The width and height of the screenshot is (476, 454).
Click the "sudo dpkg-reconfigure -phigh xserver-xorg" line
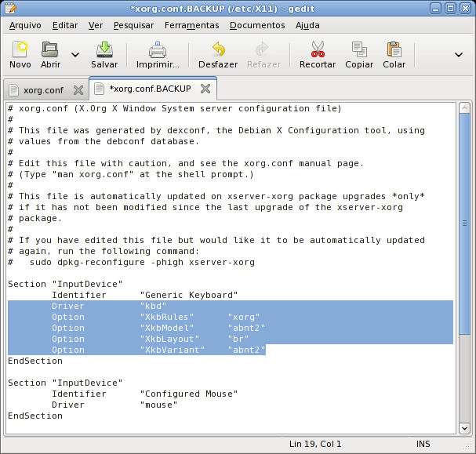pyautogui.click(x=142, y=262)
